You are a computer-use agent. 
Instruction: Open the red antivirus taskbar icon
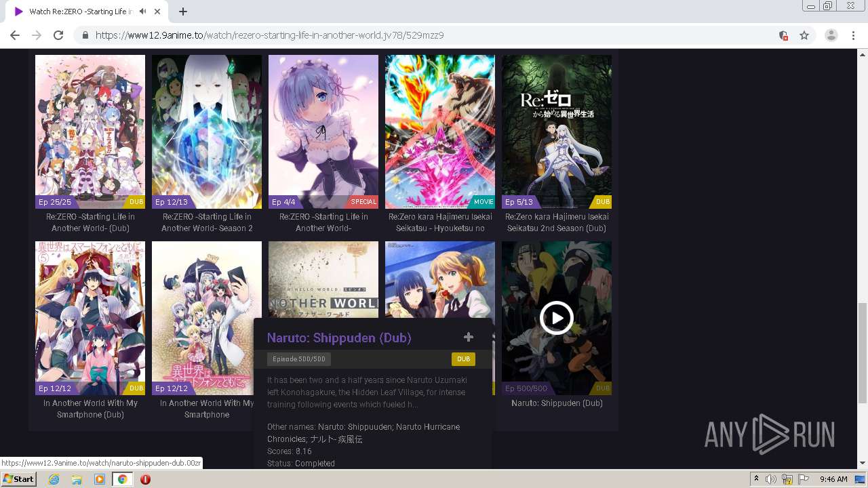[x=145, y=479]
